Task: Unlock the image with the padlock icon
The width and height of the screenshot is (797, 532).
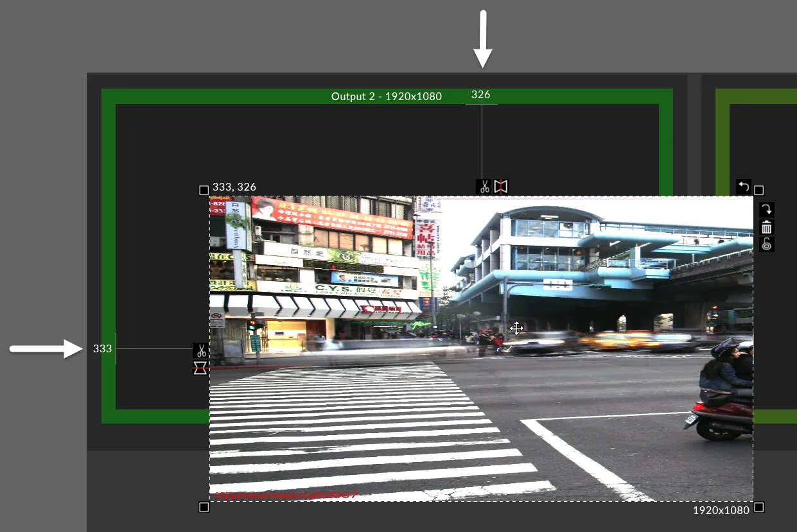Action: 766,244
